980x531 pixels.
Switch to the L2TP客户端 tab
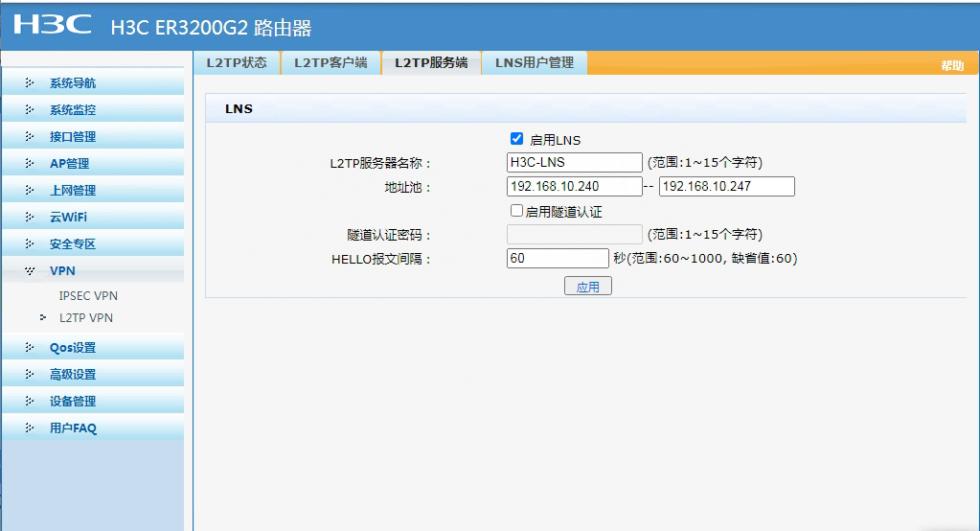pyautogui.click(x=330, y=62)
